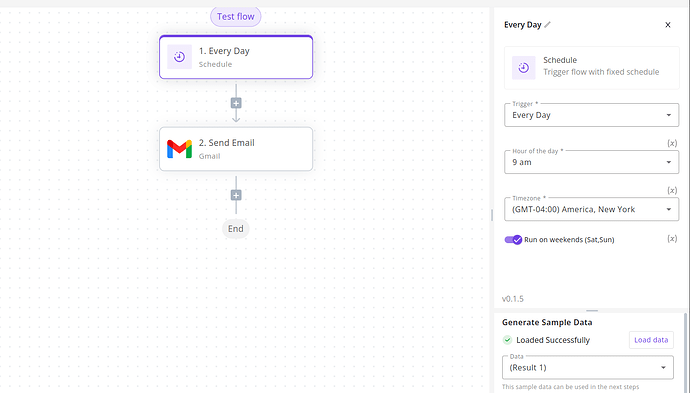Disable Run on weekends switch

coord(513,240)
